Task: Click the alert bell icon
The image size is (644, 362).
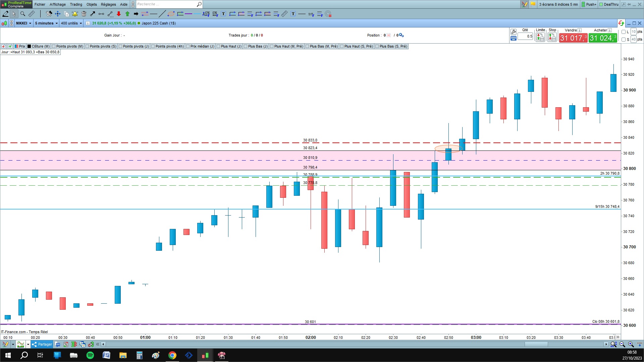Action: coord(75,14)
